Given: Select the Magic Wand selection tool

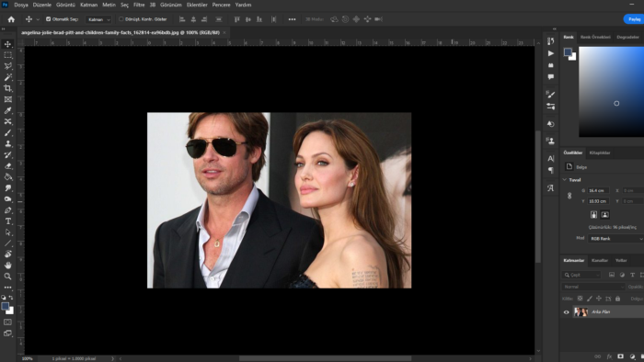Looking at the screenshot, I should 7,77.
